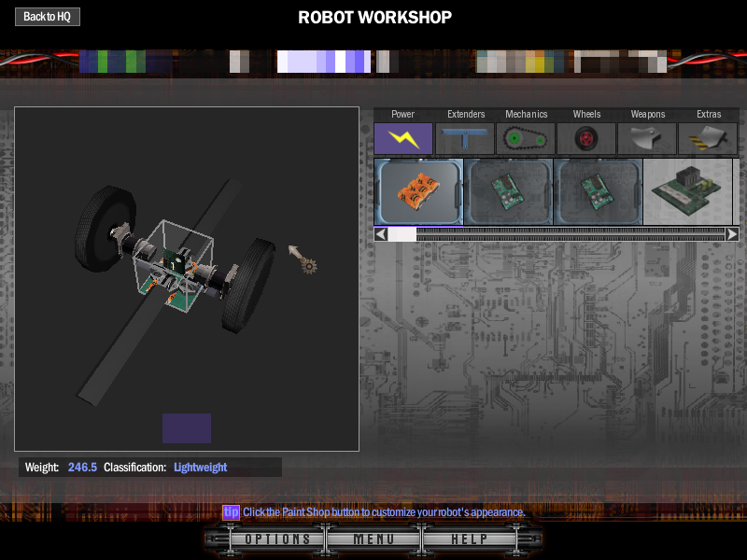This screenshot has width=747, height=560.
Task: Open the Extras hazard-stripe plate icon
Action: [708, 138]
